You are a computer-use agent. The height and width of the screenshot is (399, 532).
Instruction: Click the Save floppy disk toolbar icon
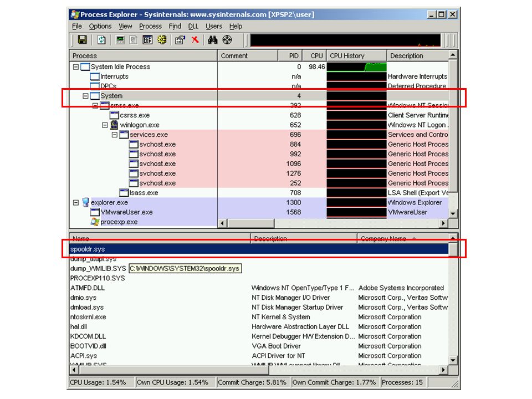point(83,40)
